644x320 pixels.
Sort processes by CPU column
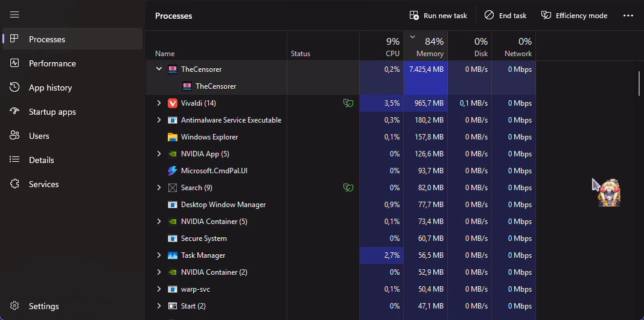[381, 46]
